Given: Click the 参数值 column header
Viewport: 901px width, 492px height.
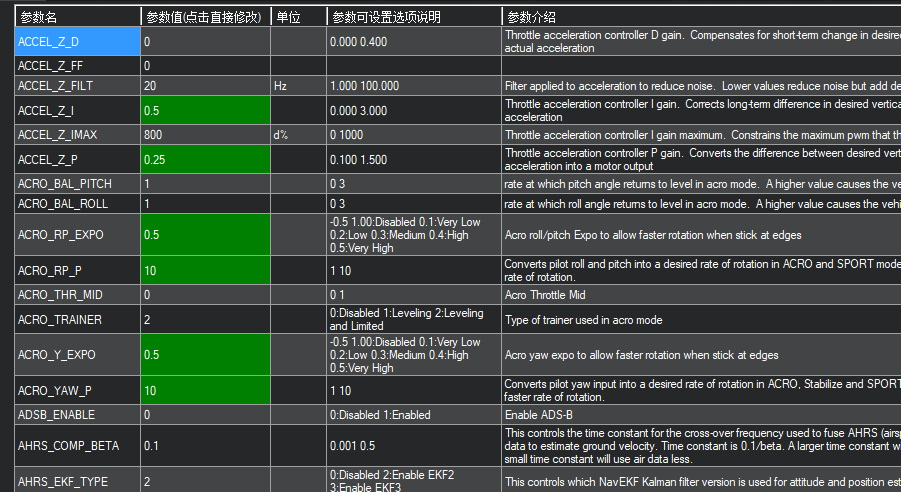Looking at the screenshot, I should click(x=205, y=17).
